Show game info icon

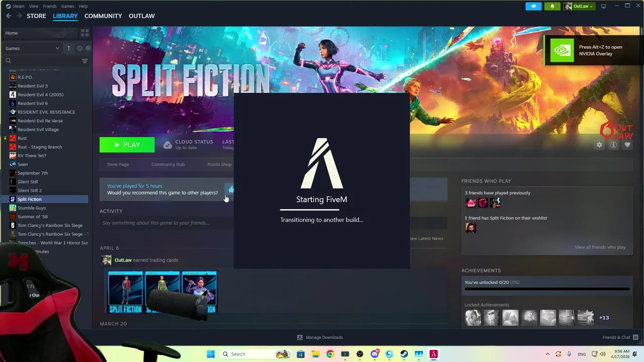click(613, 145)
